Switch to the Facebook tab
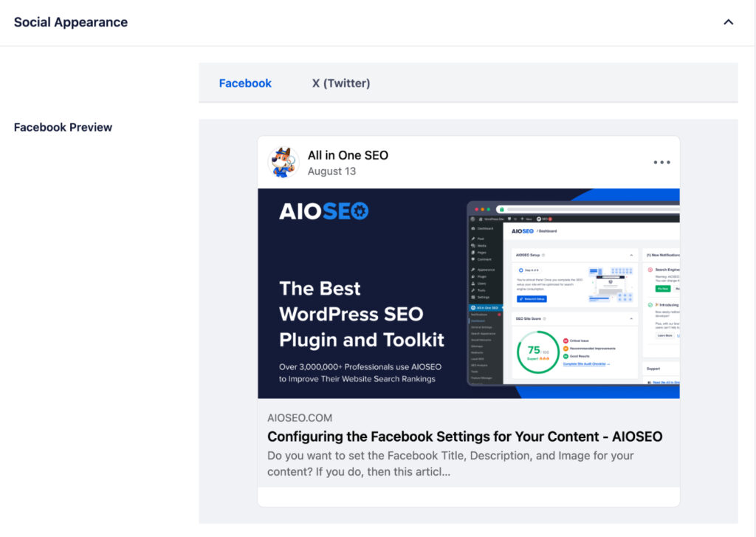 click(245, 83)
